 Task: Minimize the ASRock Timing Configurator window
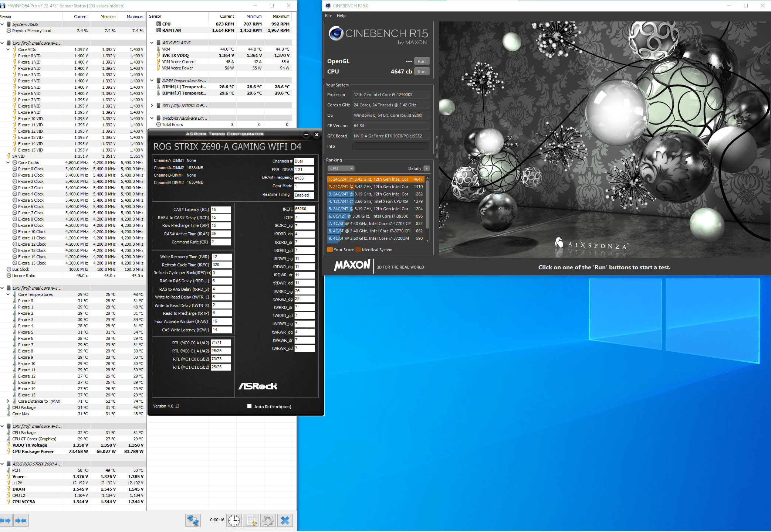tap(306, 135)
